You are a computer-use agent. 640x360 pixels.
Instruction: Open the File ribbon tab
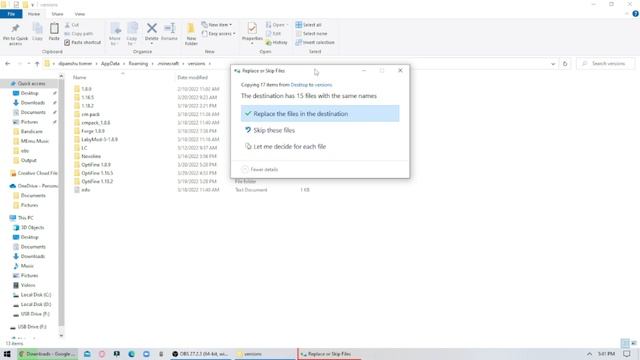tap(11, 14)
